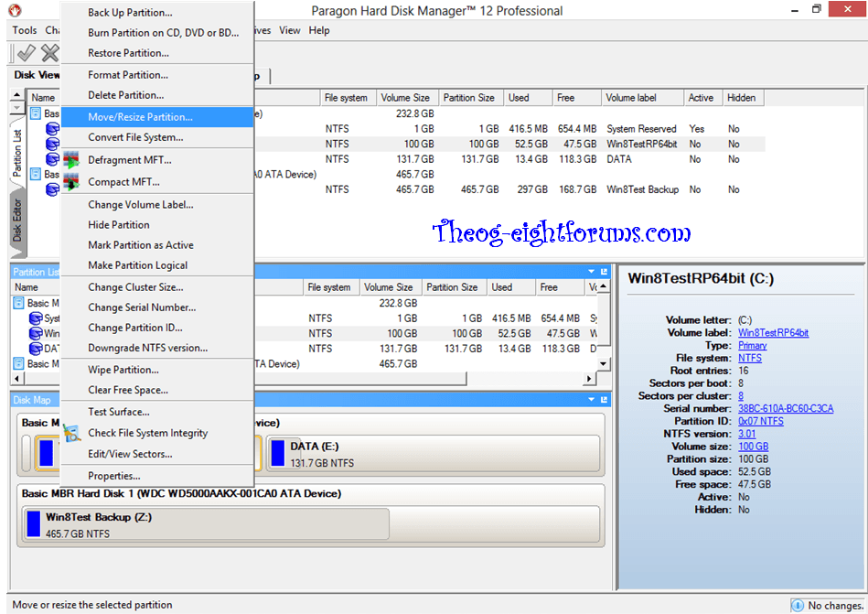Switch to the Disk Editor side tab

[17, 220]
